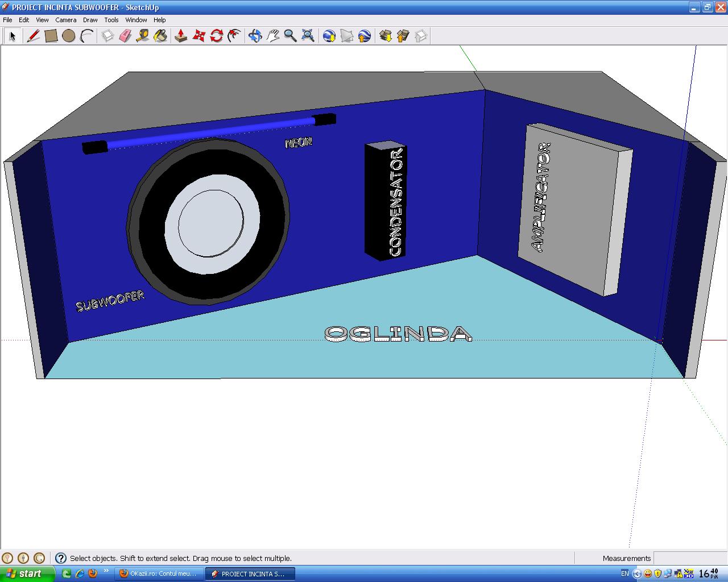
Task: Click the Windows start button
Action: (27, 573)
